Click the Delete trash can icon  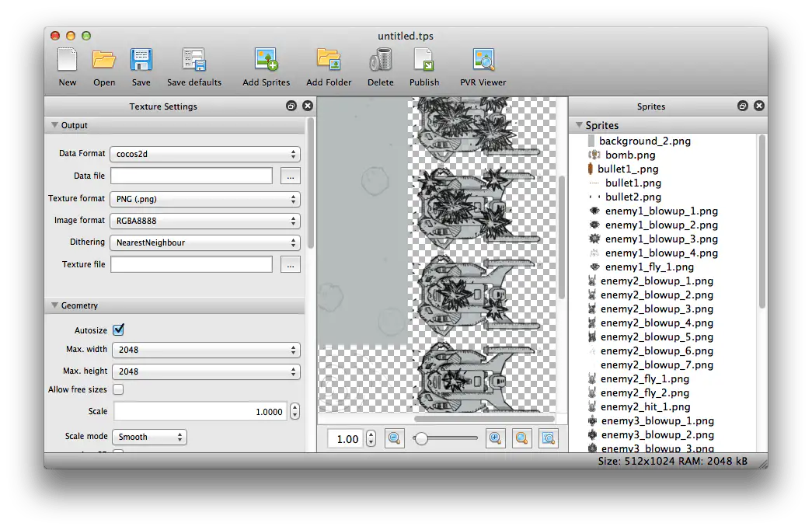coord(381,61)
